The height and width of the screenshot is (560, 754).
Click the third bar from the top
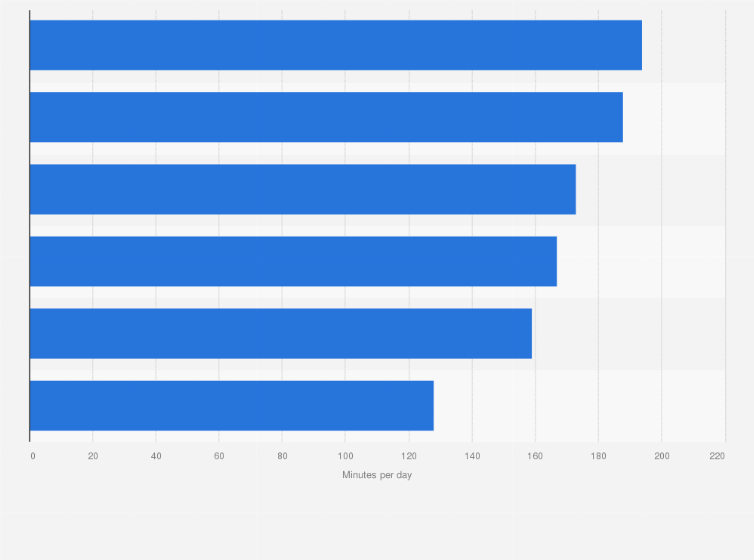[x=302, y=189]
